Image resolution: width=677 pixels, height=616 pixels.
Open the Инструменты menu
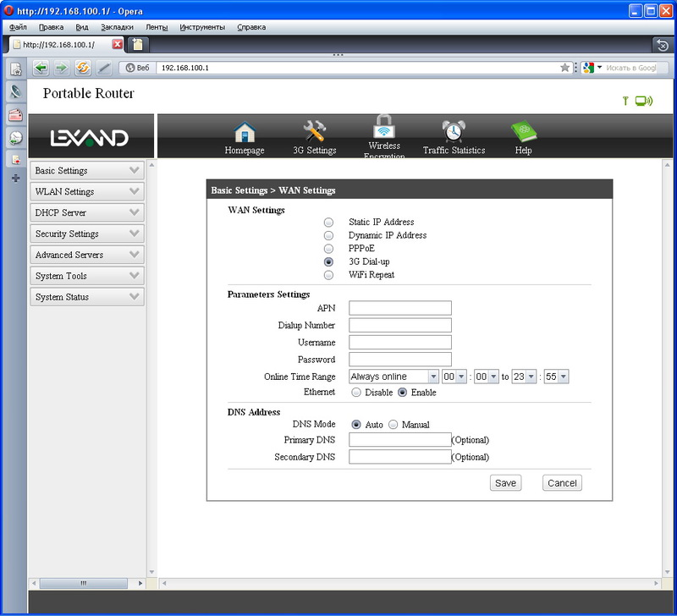point(202,27)
